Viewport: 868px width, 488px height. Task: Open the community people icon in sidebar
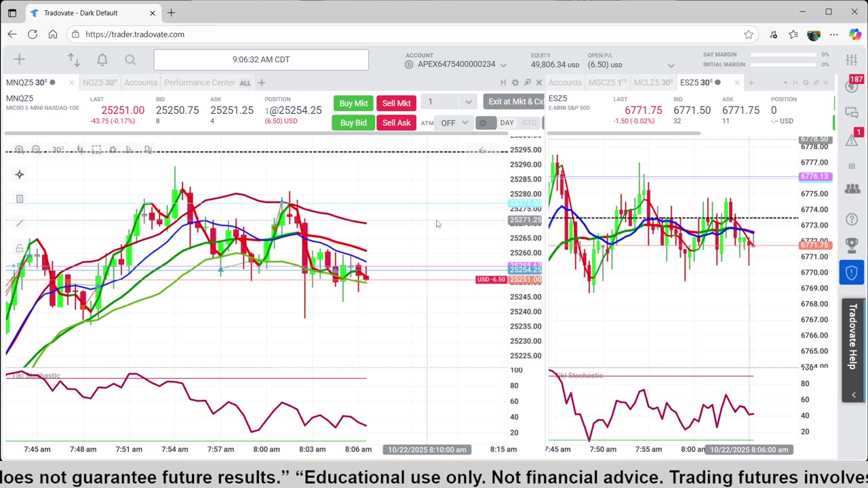852,190
